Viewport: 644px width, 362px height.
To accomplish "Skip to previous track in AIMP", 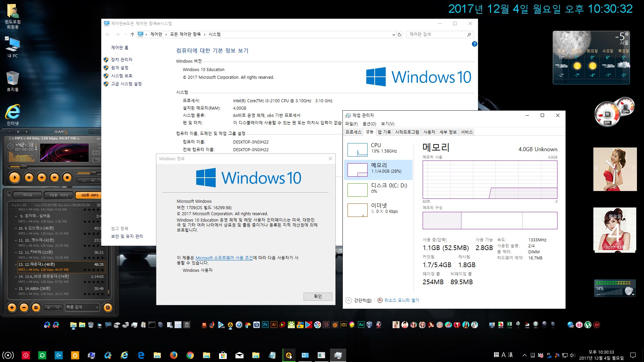I will (x=42, y=177).
